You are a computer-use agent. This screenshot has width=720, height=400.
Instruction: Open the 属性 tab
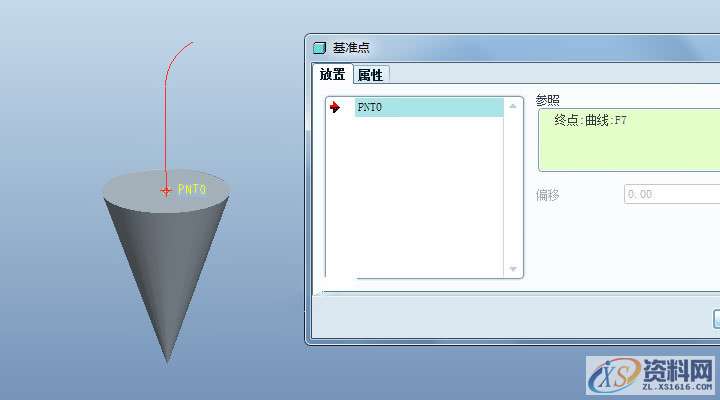point(370,74)
